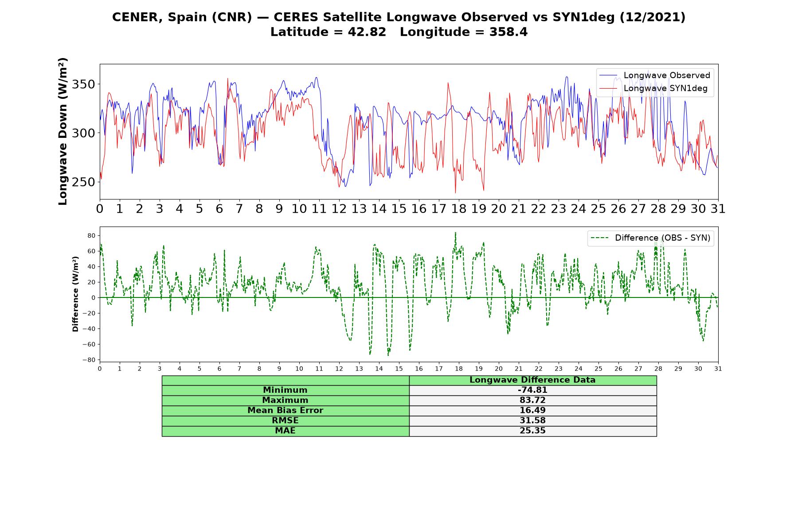The width and height of the screenshot is (798, 532).
Task: Click the Minimum value -74.81 cell
Action: [532, 390]
